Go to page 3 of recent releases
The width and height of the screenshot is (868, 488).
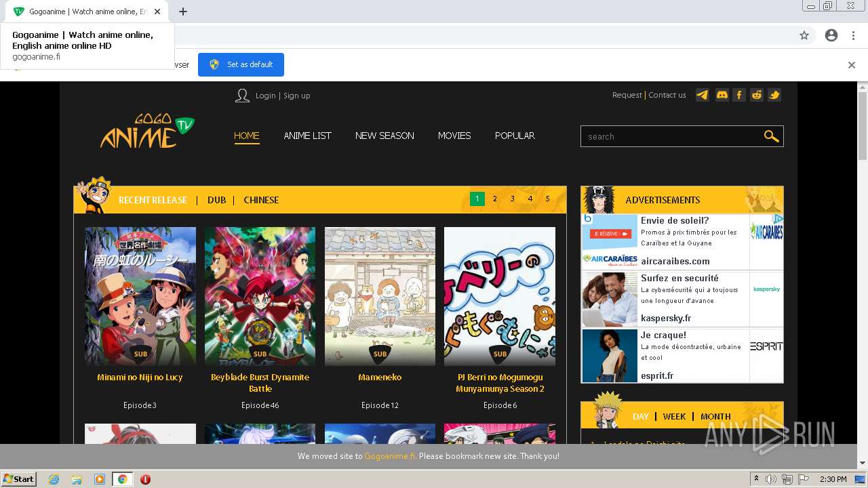coord(513,199)
